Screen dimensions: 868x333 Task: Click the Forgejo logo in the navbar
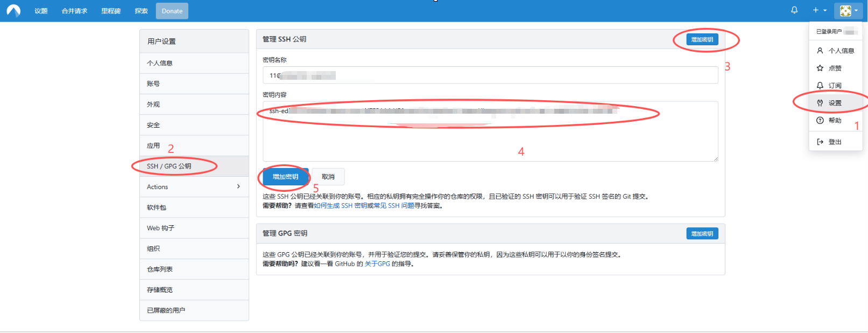(13, 11)
